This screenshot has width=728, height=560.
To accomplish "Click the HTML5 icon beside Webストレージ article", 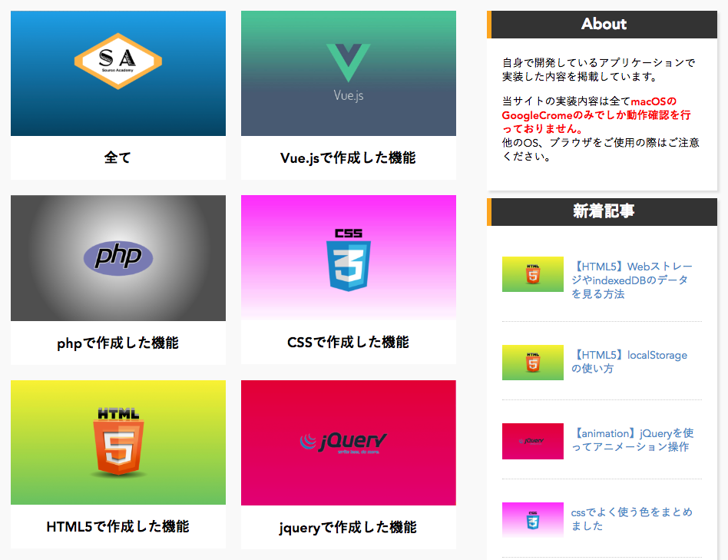I will pos(533,274).
